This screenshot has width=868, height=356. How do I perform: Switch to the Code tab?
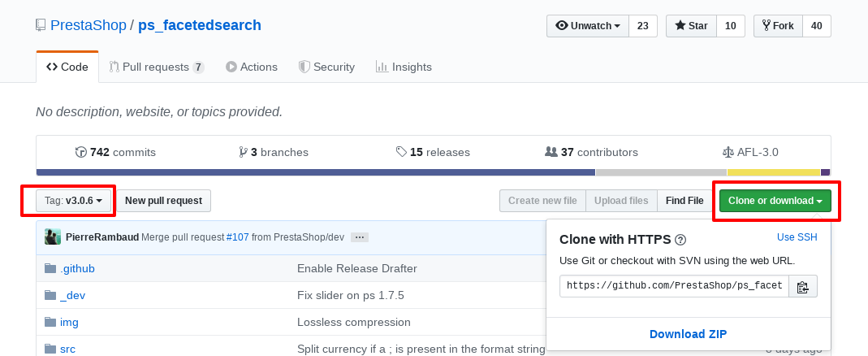67,67
